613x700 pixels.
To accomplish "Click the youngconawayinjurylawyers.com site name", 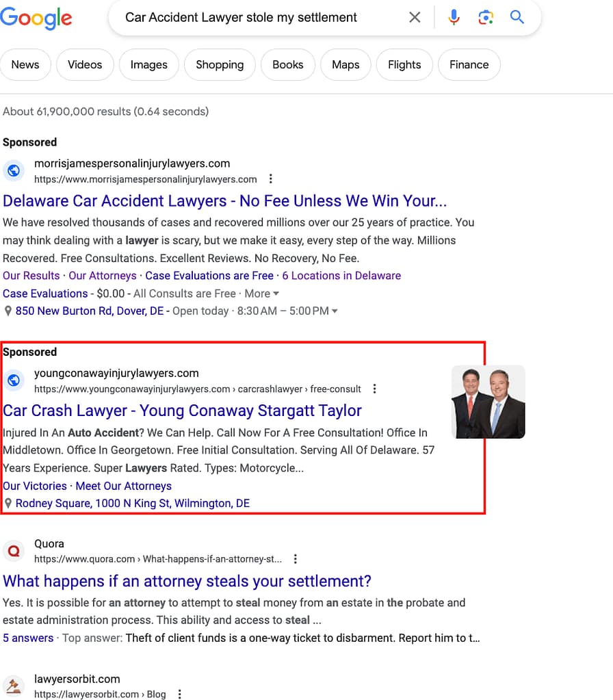I will pos(116,373).
